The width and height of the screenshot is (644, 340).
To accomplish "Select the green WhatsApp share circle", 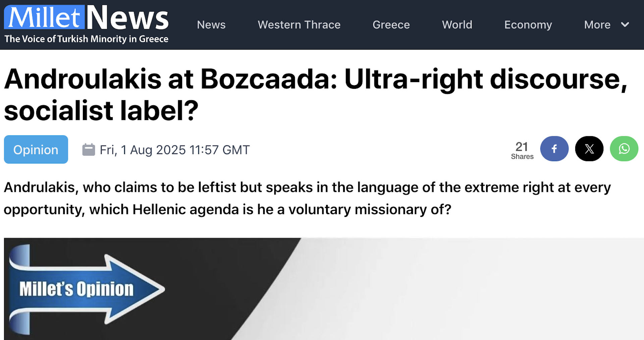I will [624, 149].
